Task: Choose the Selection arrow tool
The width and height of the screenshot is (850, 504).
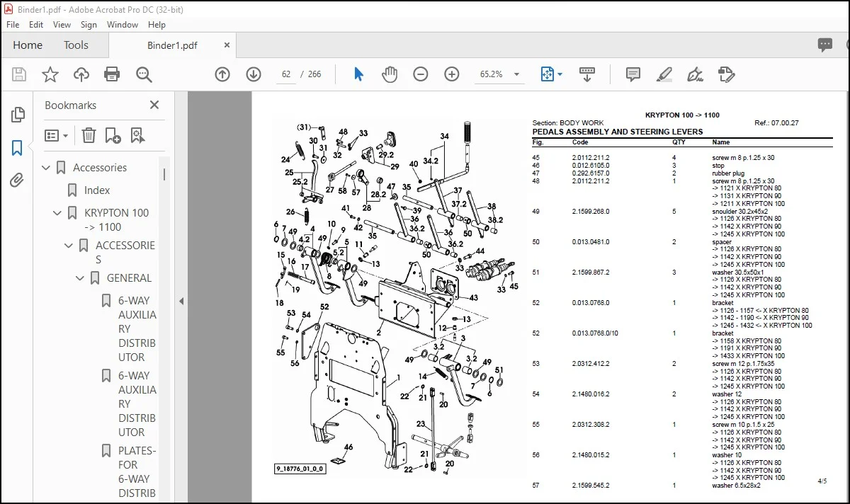Action: click(358, 74)
